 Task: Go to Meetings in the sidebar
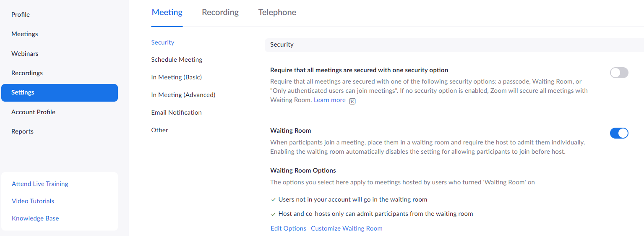click(25, 34)
